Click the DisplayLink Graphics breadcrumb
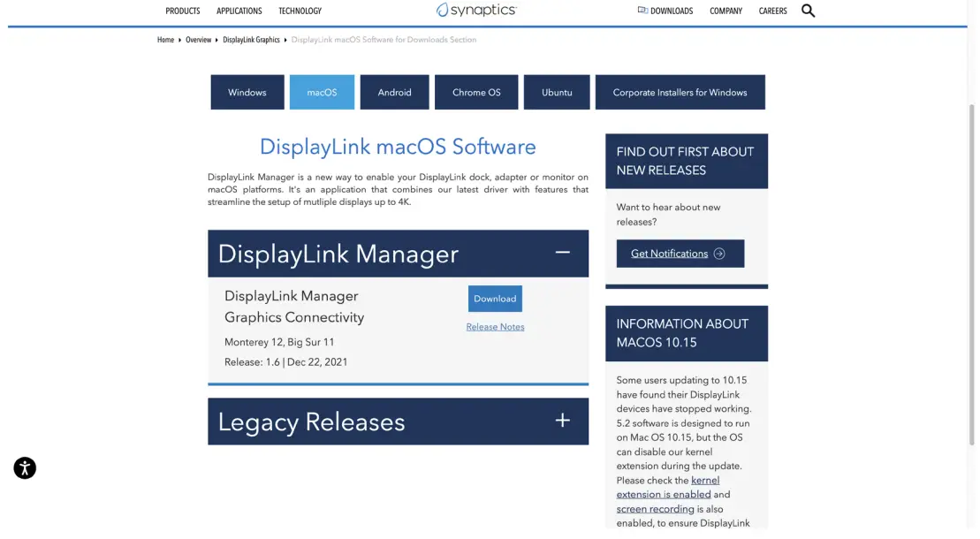 coord(248,39)
